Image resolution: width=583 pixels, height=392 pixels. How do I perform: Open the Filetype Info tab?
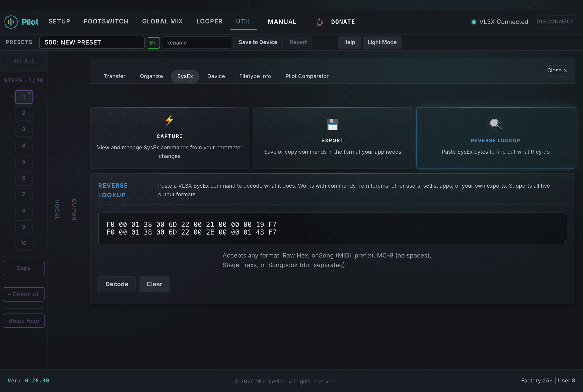click(255, 76)
